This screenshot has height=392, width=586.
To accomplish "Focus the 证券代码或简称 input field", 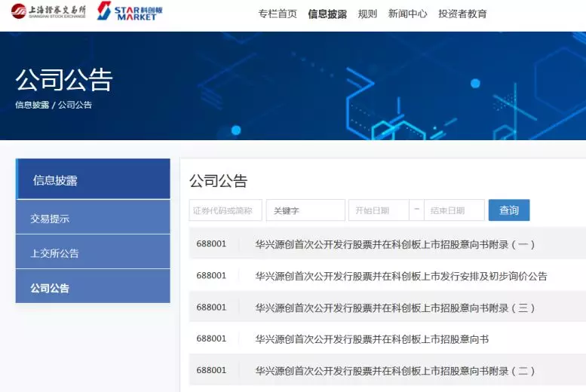I will [x=226, y=210].
